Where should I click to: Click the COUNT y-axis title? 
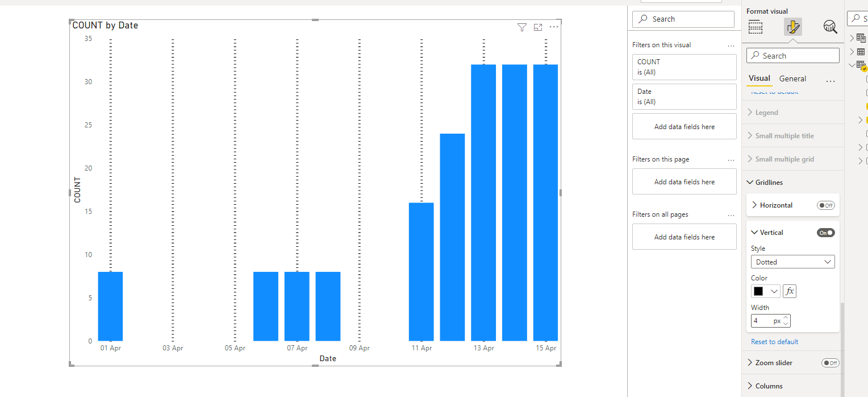[78, 190]
